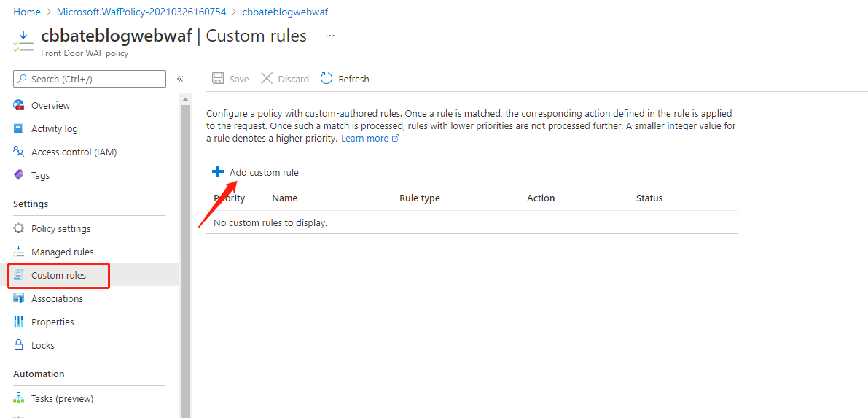
Task: Click the WAF policy resource icon in header
Action: pos(23,42)
